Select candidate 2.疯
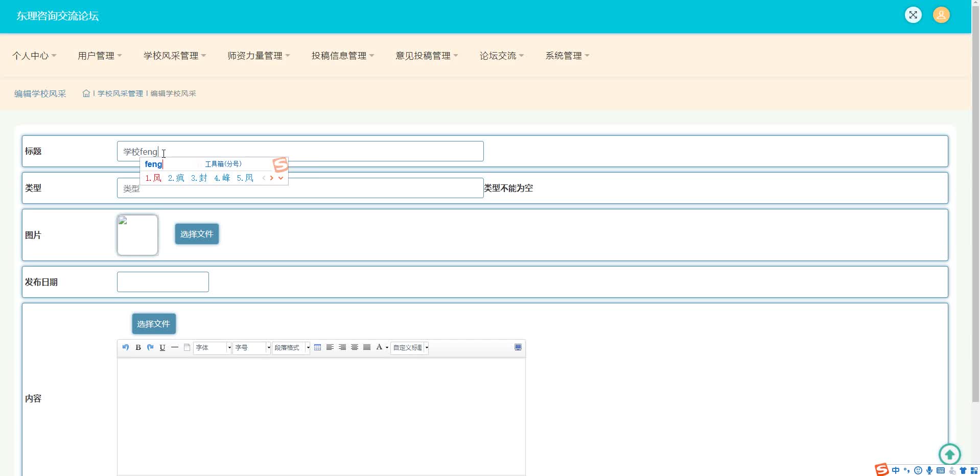 point(176,178)
